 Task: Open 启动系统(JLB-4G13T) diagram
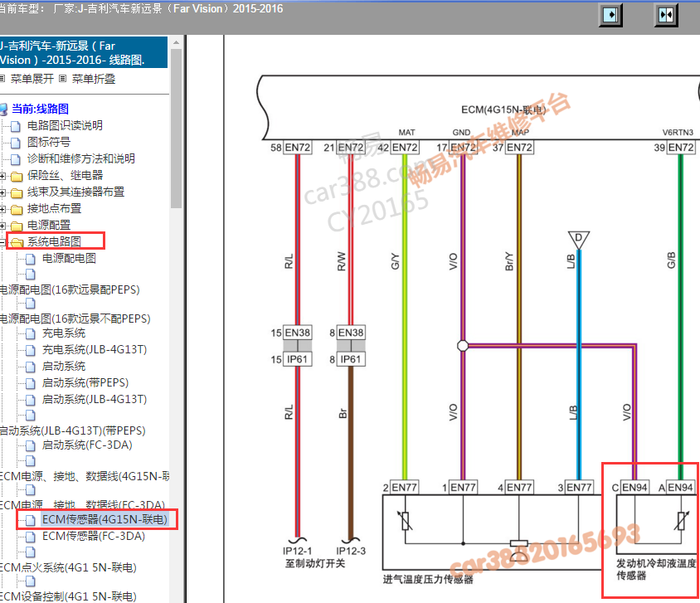(95, 399)
